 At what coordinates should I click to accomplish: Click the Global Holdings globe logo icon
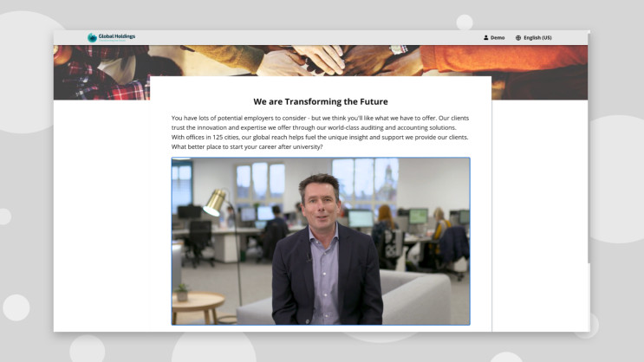coord(92,37)
